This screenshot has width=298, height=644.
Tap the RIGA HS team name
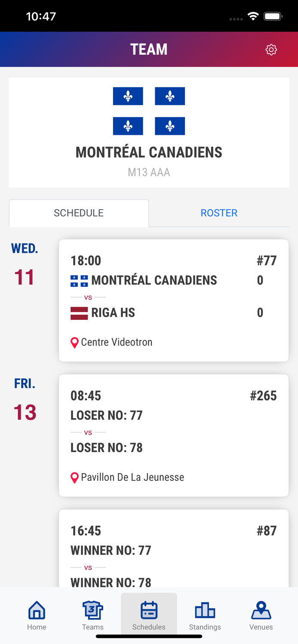tap(113, 313)
